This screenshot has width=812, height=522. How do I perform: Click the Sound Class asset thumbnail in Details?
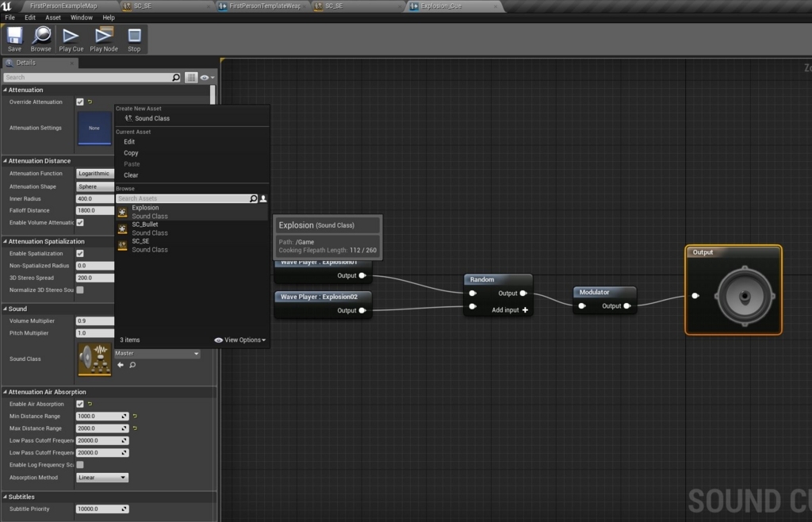tap(94, 359)
